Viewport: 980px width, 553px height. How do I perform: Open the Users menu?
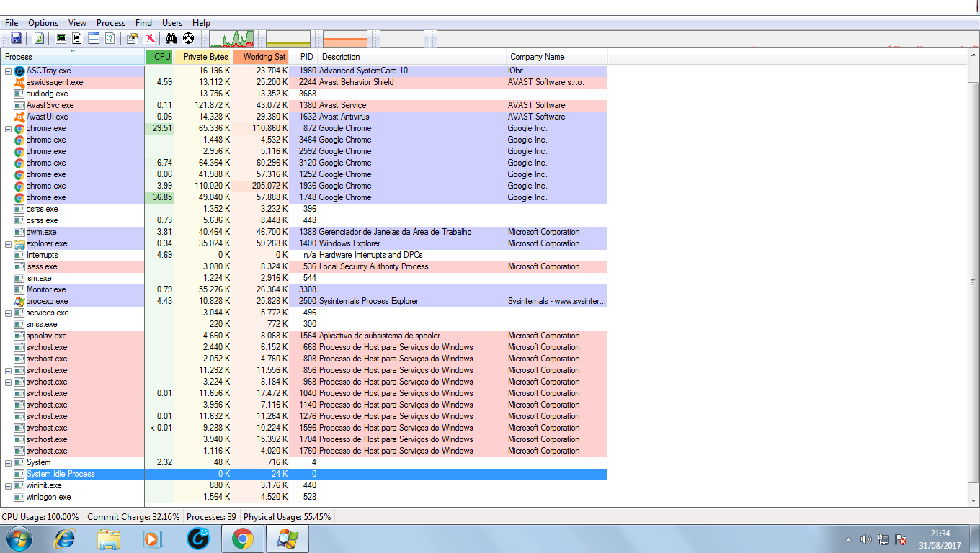click(172, 23)
